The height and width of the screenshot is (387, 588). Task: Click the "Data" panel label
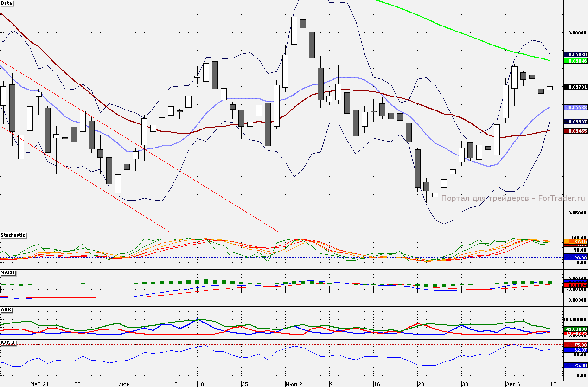click(6, 3)
